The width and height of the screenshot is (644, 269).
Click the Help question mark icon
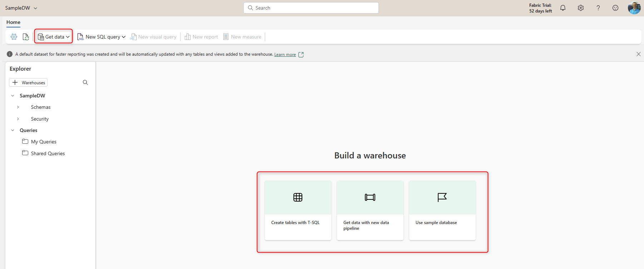(x=598, y=8)
